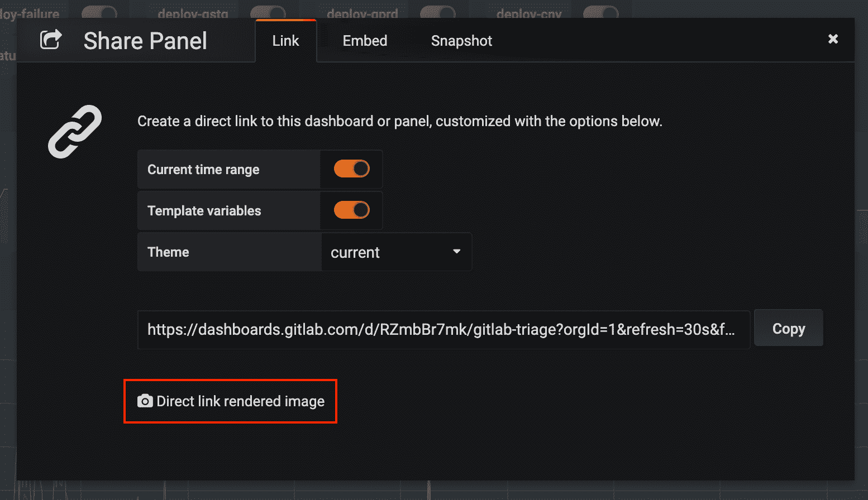Switch to the Embed tab
The width and height of the screenshot is (868, 500).
coord(364,40)
